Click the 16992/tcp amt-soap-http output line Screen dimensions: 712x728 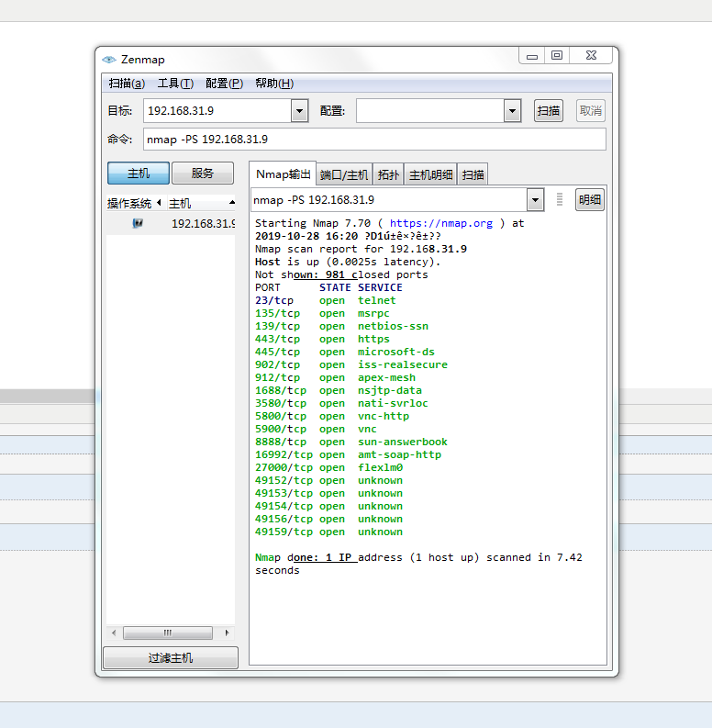coord(348,454)
